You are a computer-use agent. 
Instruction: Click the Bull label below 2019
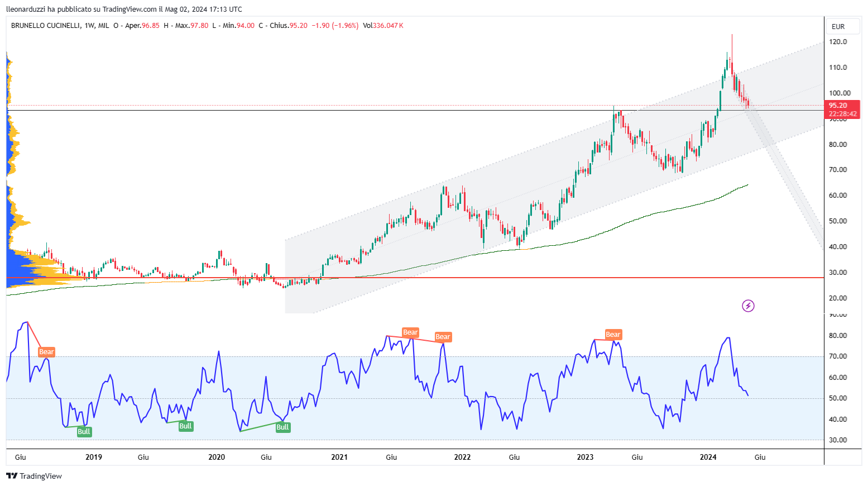(84, 431)
